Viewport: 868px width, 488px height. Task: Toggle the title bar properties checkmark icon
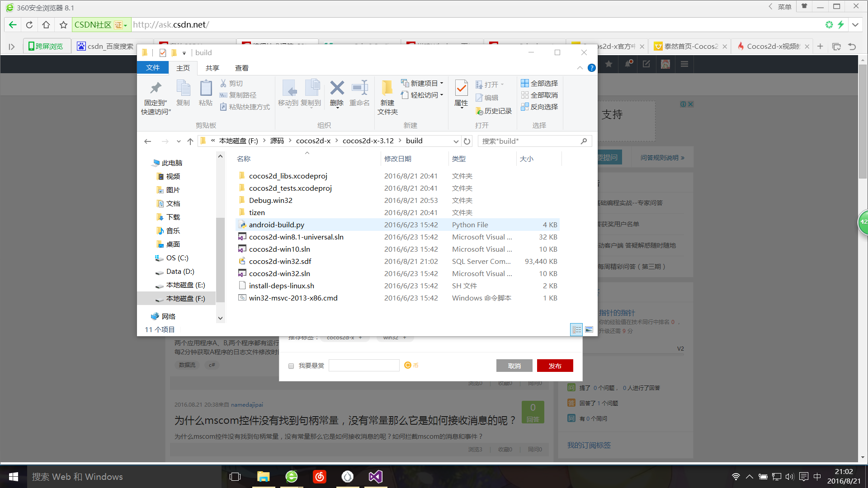[163, 53]
